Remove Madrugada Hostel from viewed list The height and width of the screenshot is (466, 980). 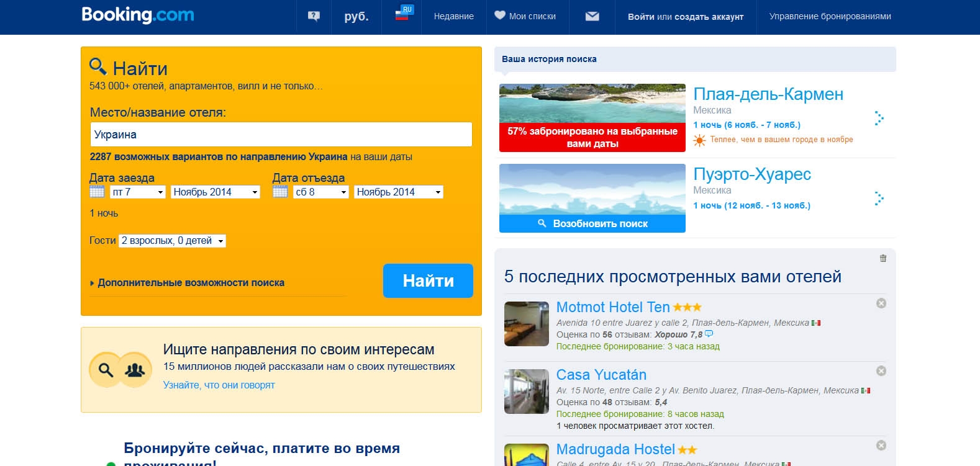click(881, 446)
